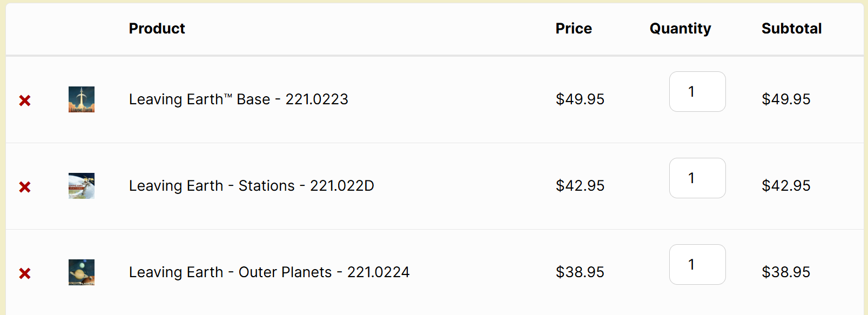
Task: Click the Quantity column header
Action: coord(680,29)
